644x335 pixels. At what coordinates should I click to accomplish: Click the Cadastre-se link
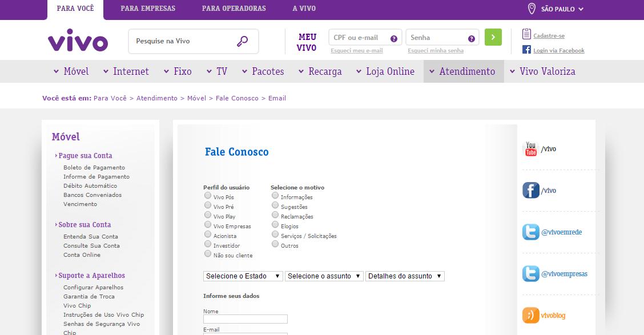click(549, 36)
